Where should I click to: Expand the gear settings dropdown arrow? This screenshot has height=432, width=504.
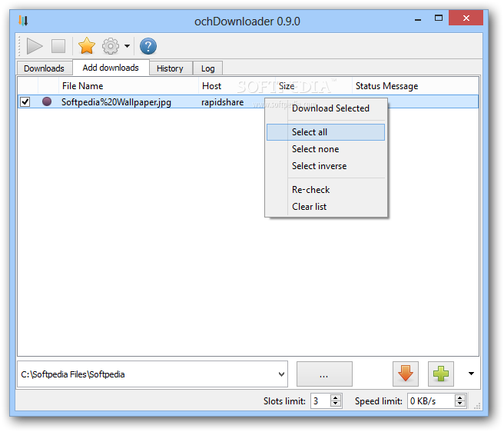click(128, 46)
